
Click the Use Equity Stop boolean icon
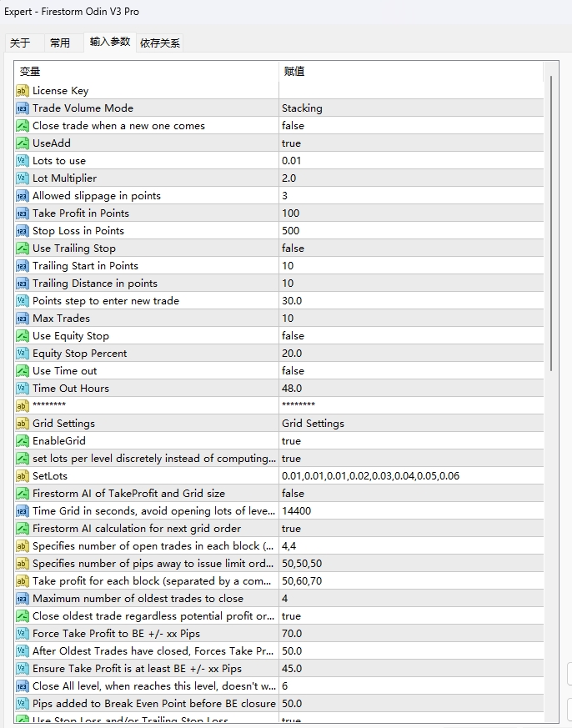coord(23,336)
